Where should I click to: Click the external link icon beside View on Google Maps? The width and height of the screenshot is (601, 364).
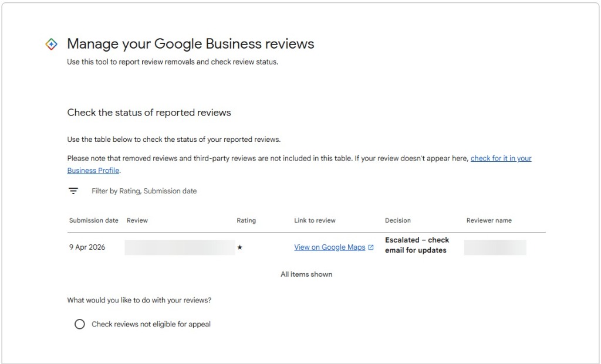(371, 247)
